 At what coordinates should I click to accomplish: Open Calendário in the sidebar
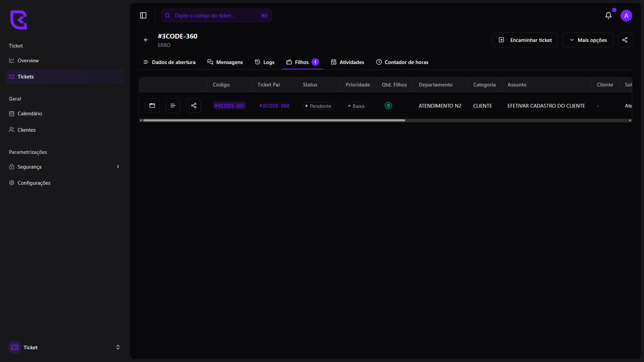click(x=30, y=114)
